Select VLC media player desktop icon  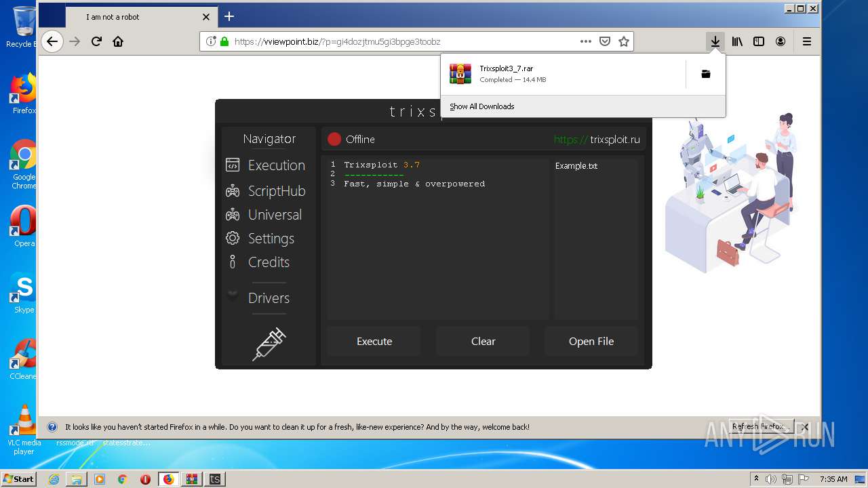[24, 430]
